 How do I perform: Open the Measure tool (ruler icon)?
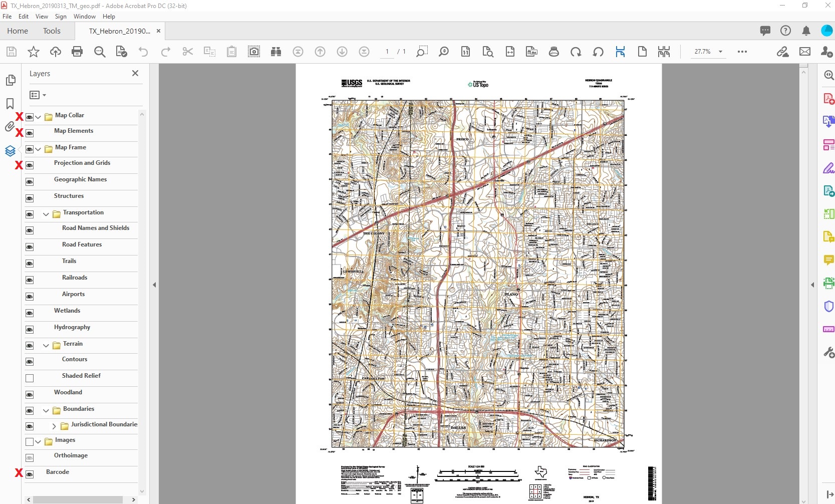(829, 328)
